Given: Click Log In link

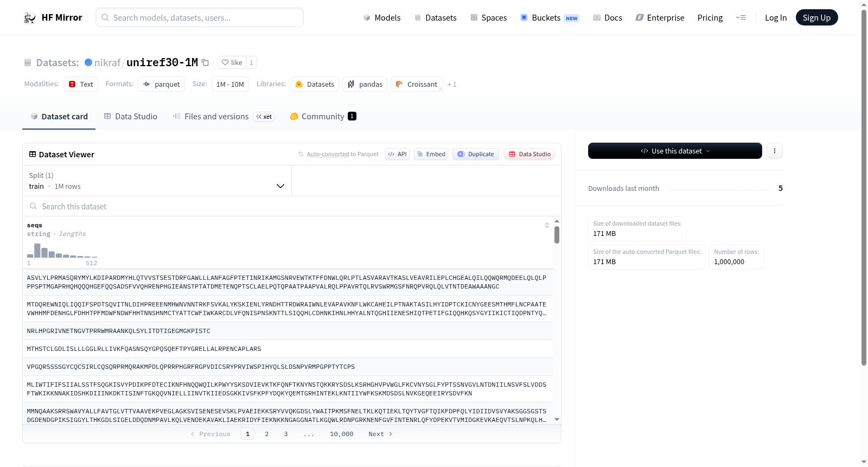Looking at the screenshot, I should [776, 18].
